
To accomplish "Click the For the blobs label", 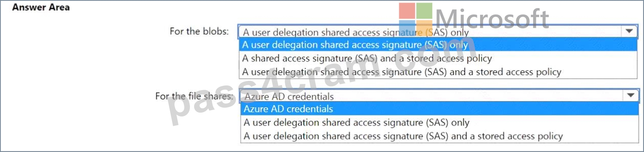I will (x=199, y=31).
